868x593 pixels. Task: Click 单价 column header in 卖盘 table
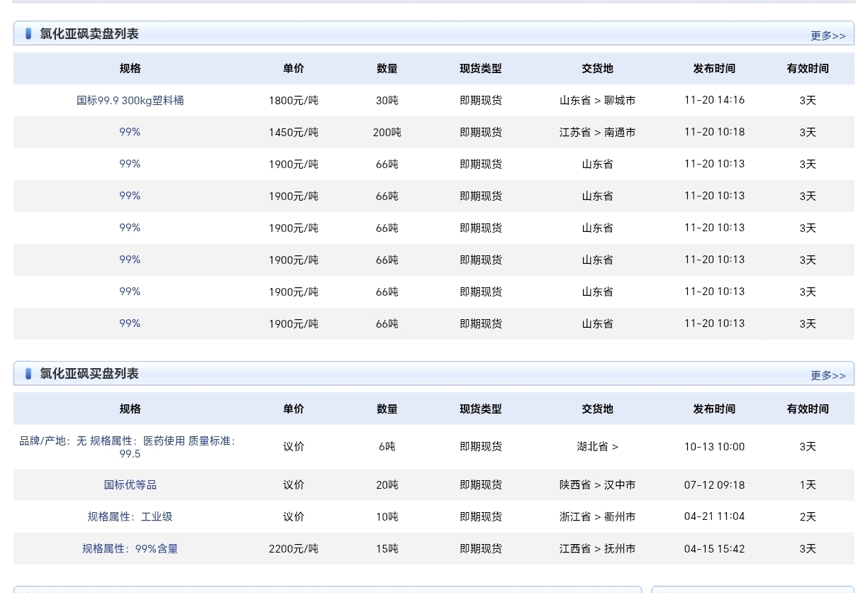click(x=294, y=68)
